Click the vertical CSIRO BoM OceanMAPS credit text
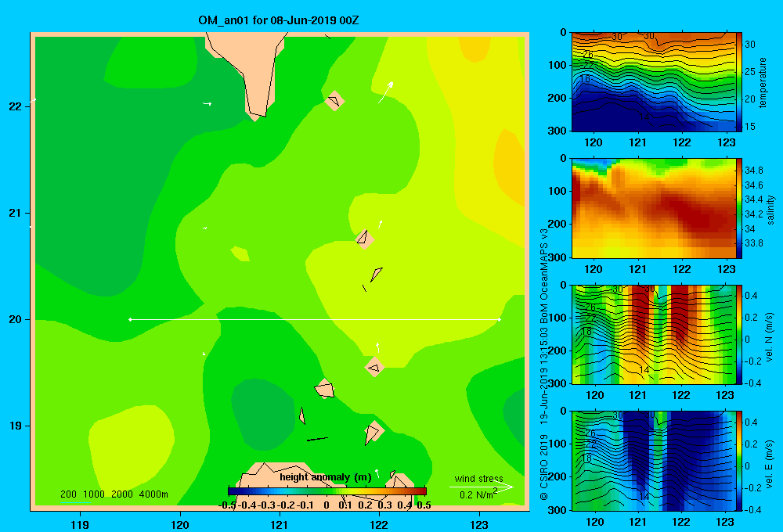Viewport: 783px width, 532px height. pos(544,365)
